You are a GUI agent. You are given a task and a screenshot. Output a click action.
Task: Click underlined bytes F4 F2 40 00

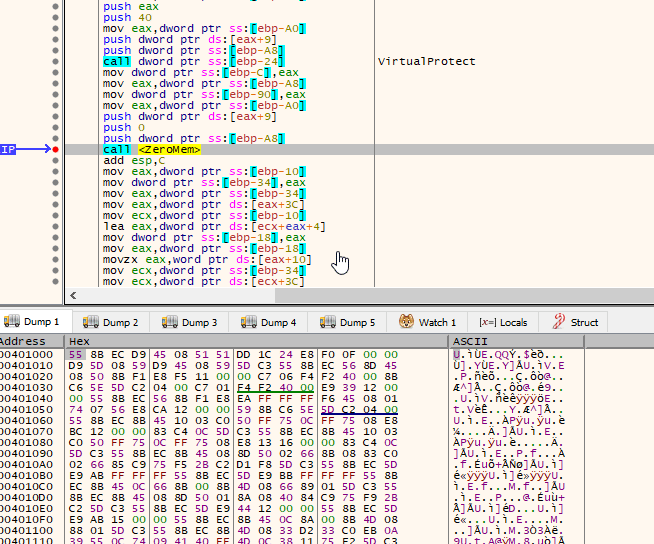pyautogui.click(x=275, y=388)
